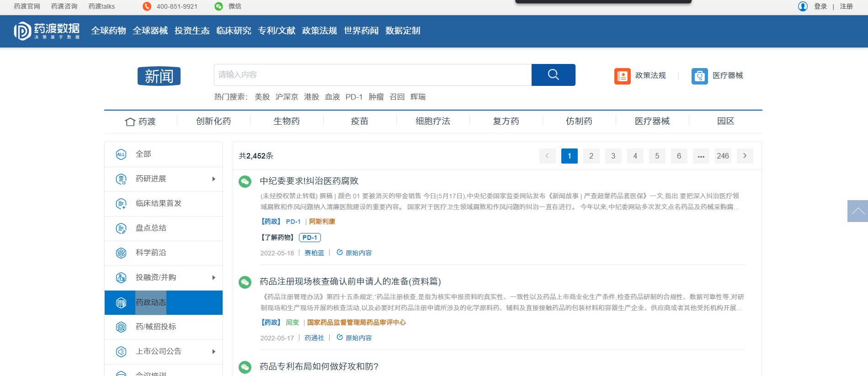This screenshot has height=376, width=868.
Task: Click WeChat icon beside 药品注册现场核查 article
Action: point(245,282)
